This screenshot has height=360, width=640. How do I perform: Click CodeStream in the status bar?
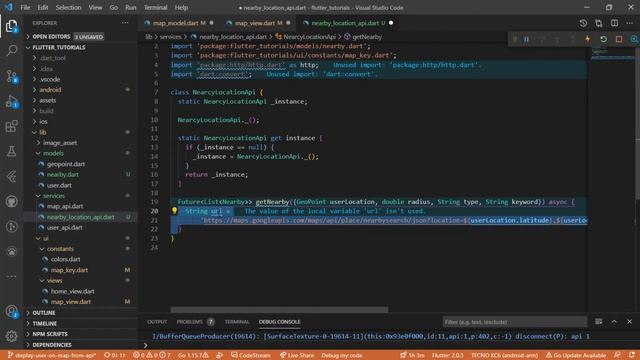[x=251, y=355]
